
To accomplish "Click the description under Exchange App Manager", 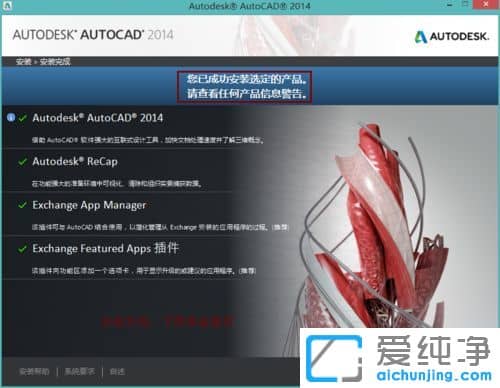I will click(x=160, y=227).
